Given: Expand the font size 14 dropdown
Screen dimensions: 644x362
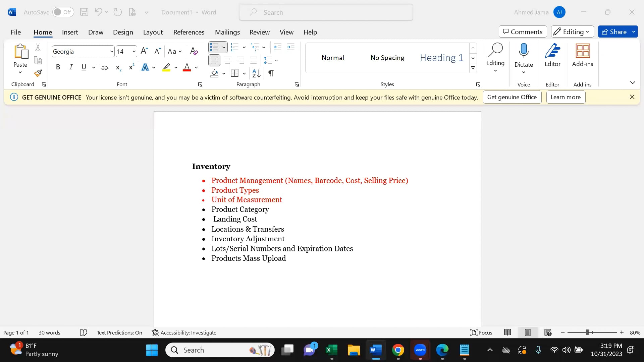Looking at the screenshot, I should pos(134,52).
